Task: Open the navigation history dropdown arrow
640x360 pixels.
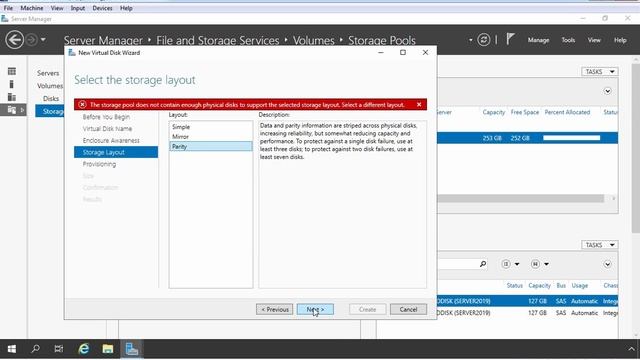Action: coord(43,40)
